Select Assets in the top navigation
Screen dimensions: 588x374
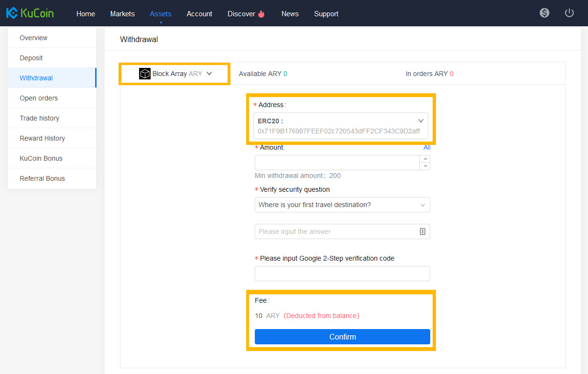click(161, 14)
